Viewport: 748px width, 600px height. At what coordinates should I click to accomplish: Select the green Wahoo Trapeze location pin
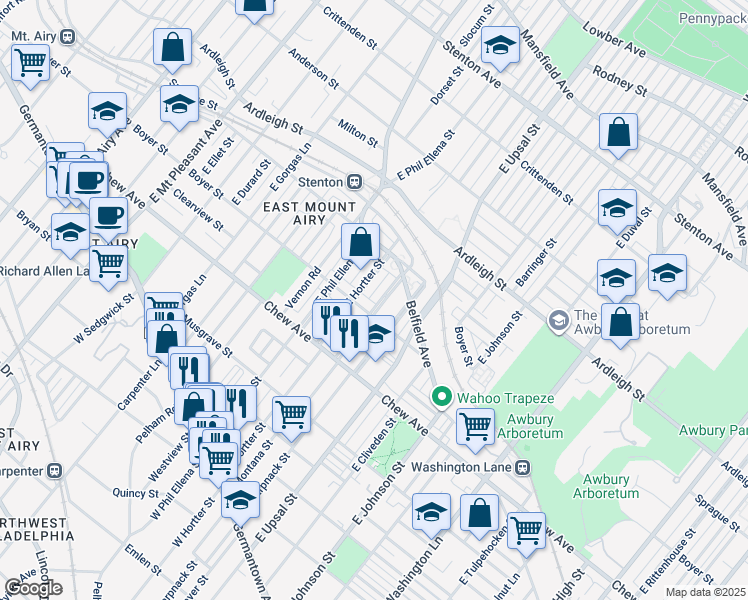[442, 398]
